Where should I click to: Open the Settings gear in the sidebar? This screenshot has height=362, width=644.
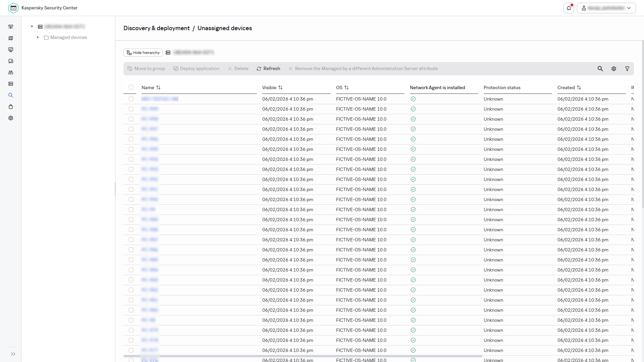click(x=11, y=118)
